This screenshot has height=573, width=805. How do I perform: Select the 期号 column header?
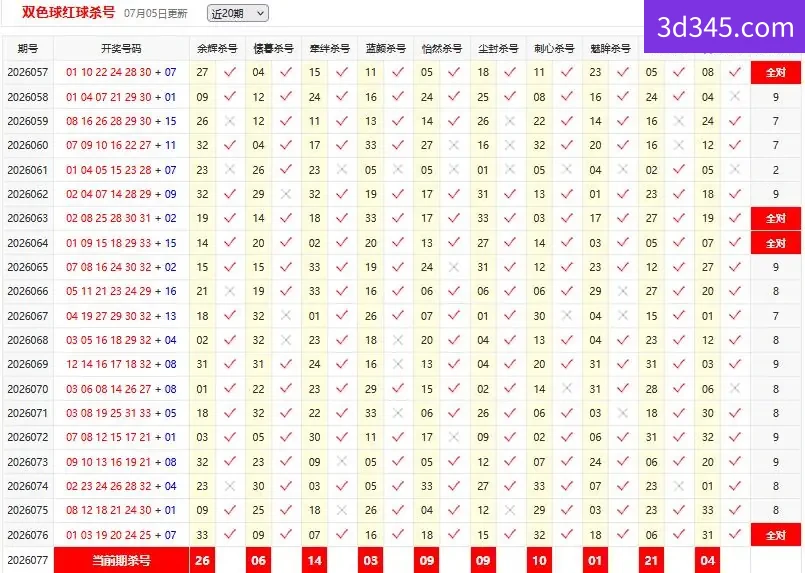click(x=28, y=49)
